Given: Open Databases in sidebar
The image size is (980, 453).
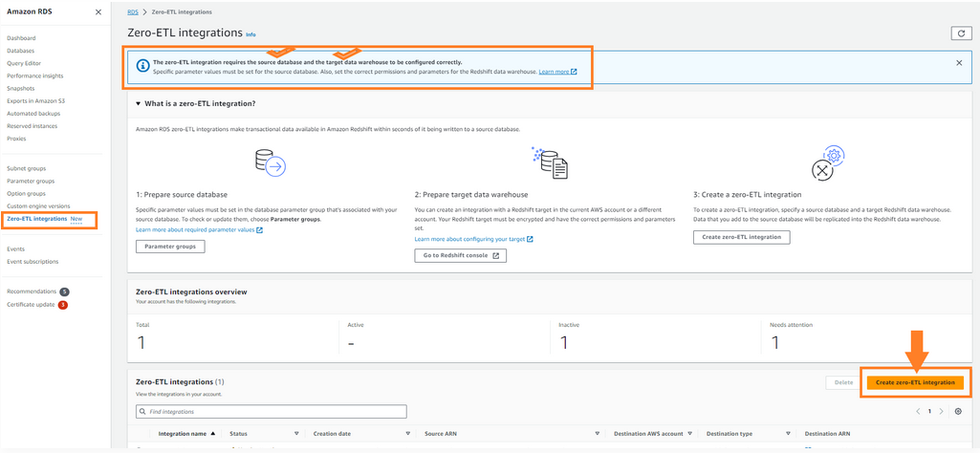Looking at the screenshot, I should click(x=21, y=51).
